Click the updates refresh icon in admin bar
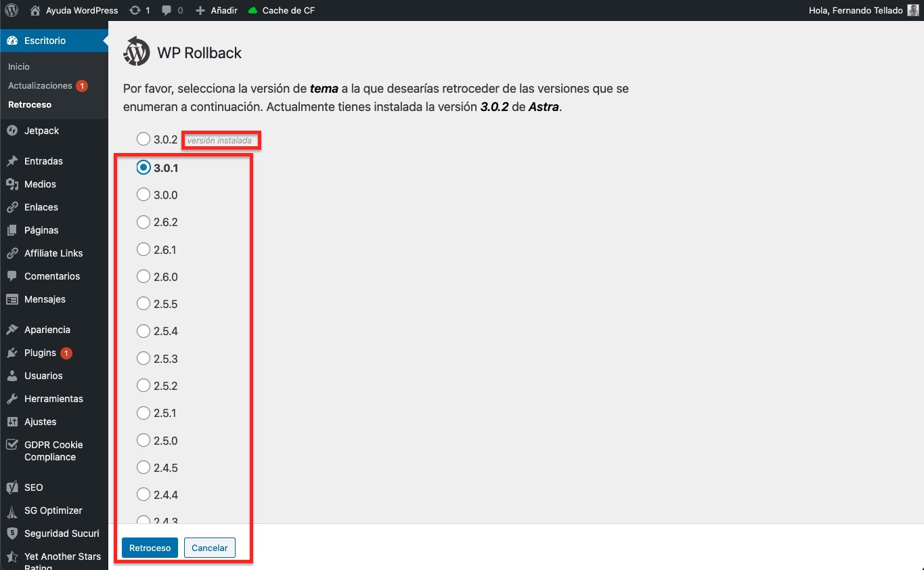The width and height of the screenshot is (924, 570). (x=135, y=10)
